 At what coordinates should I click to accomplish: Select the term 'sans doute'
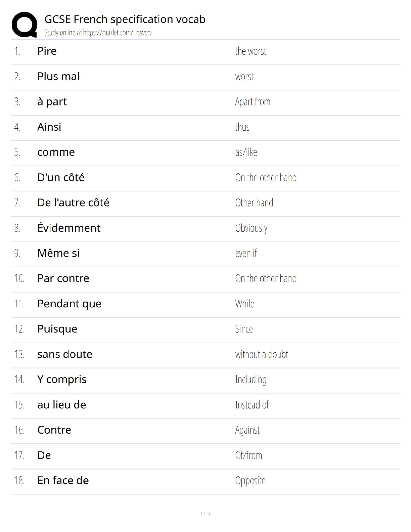tap(65, 354)
